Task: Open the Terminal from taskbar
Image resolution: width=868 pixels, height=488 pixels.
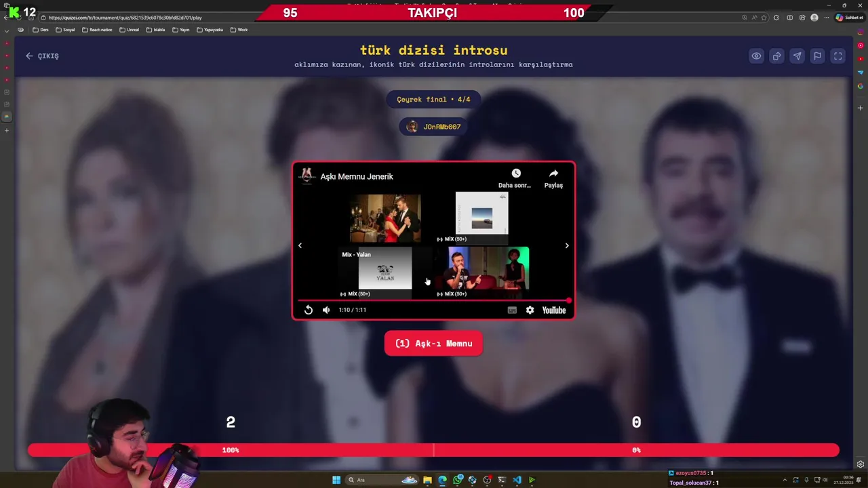Action: [502, 480]
